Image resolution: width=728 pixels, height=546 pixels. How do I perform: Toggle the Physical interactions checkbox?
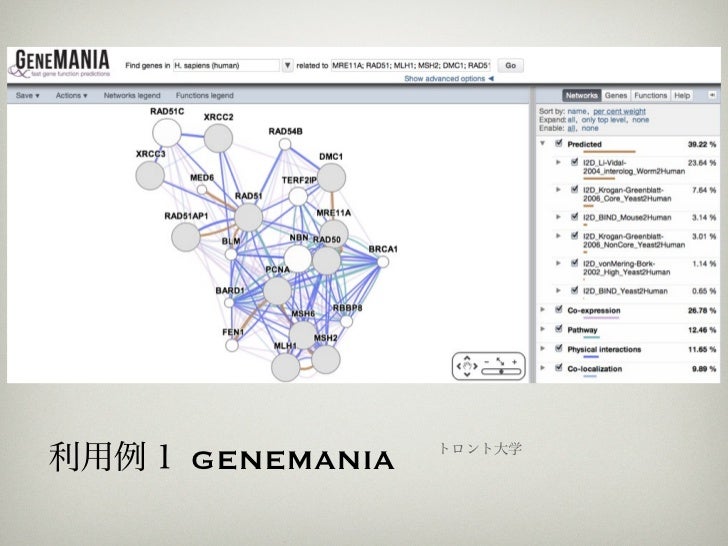(559, 348)
